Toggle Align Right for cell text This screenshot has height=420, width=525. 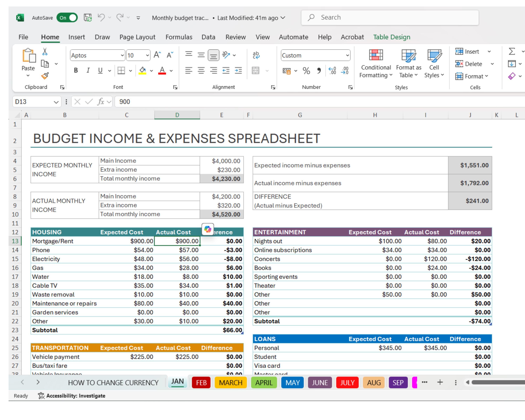click(x=213, y=71)
